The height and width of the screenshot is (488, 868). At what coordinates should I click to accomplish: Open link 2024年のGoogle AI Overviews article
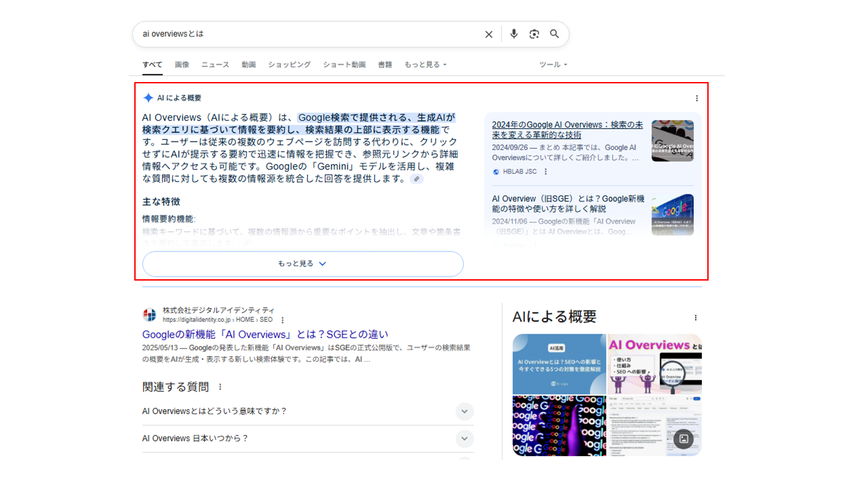coord(568,129)
